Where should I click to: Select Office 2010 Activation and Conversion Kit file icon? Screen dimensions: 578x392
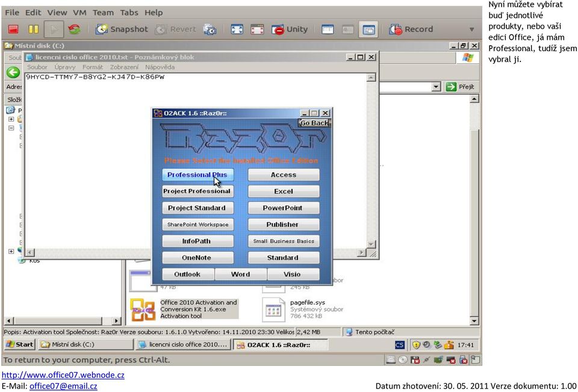[x=143, y=310]
